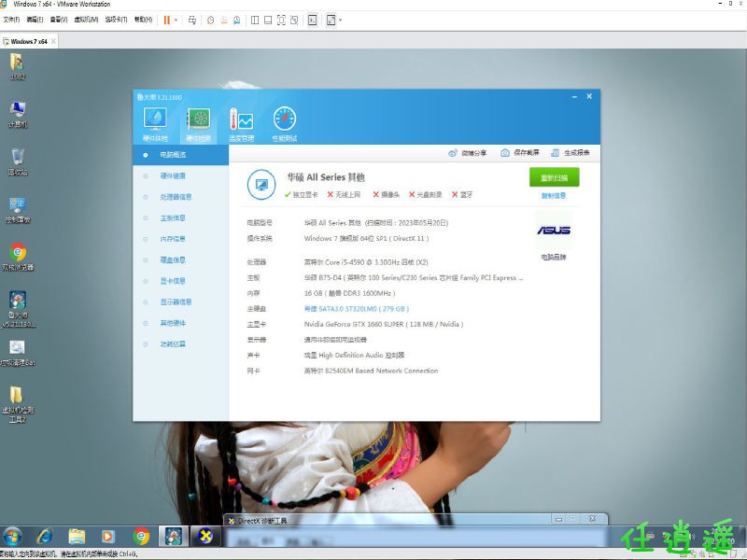Click the 复制信息 copy info link
This screenshot has width=747, height=560.
click(x=554, y=196)
